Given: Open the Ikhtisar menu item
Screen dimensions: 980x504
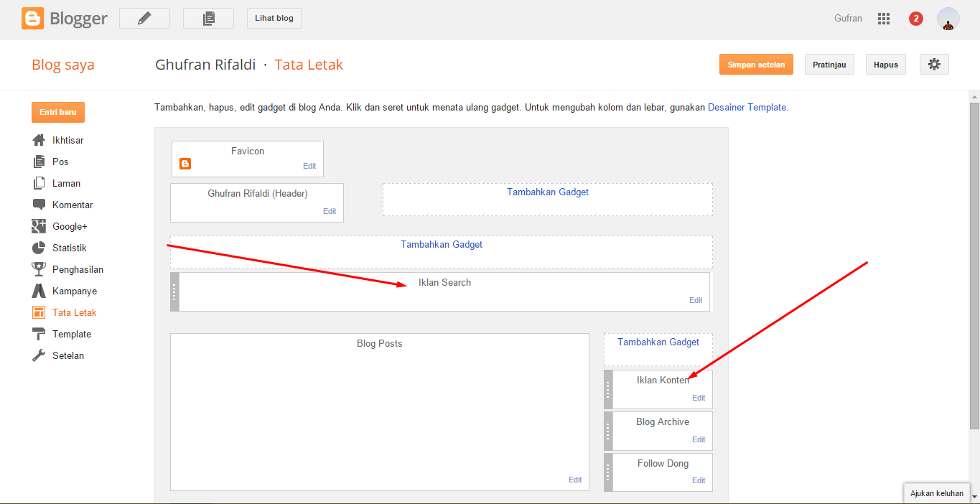Looking at the screenshot, I should [68, 140].
